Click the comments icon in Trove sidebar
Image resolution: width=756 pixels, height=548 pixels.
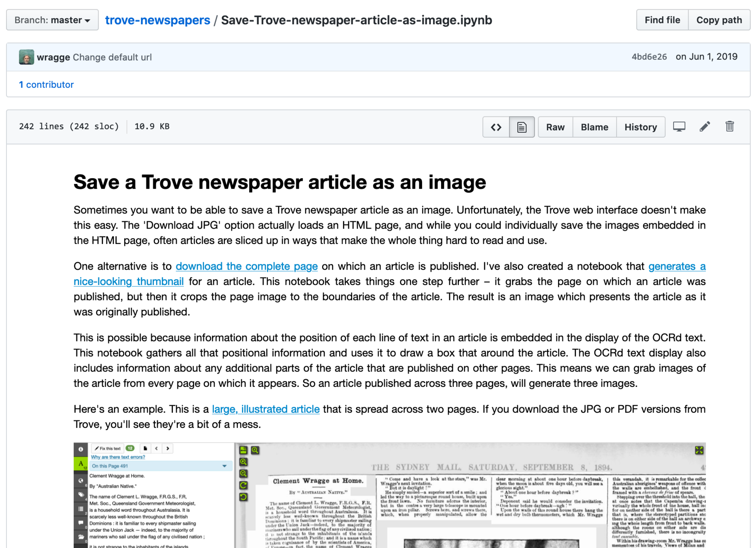81,523
